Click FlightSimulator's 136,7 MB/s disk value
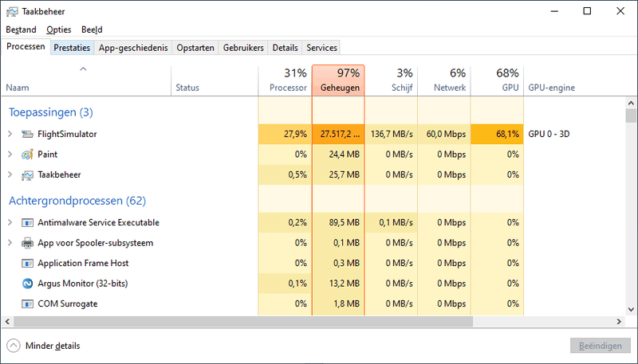The height and width of the screenshot is (364, 638). [392, 134]
